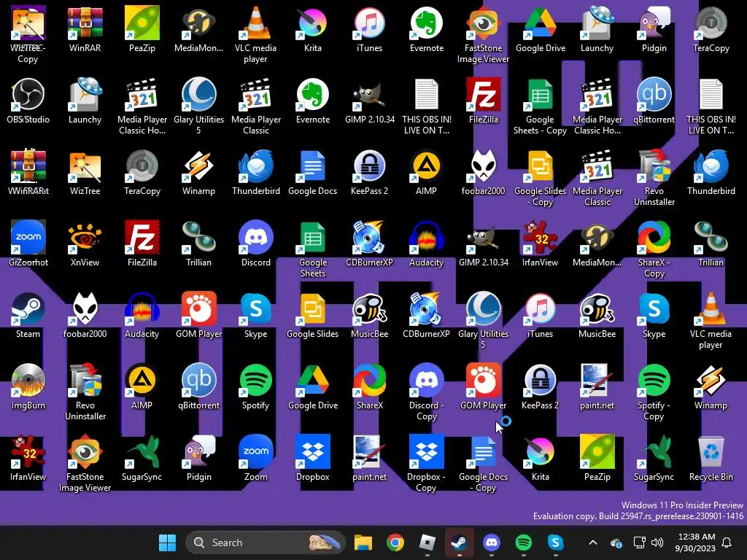This screenshot has width=747, height=560.
Task: Open network settings from the tray icon
Action: point(639,542)
